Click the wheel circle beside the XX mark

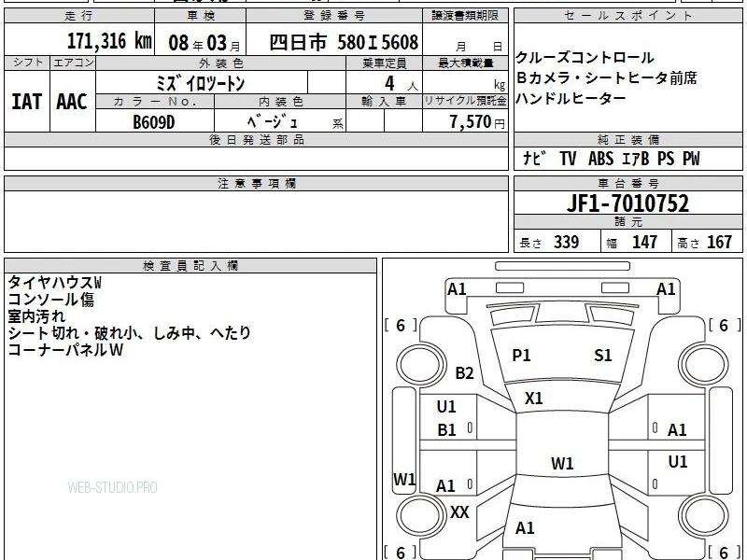tap(421, 515)
